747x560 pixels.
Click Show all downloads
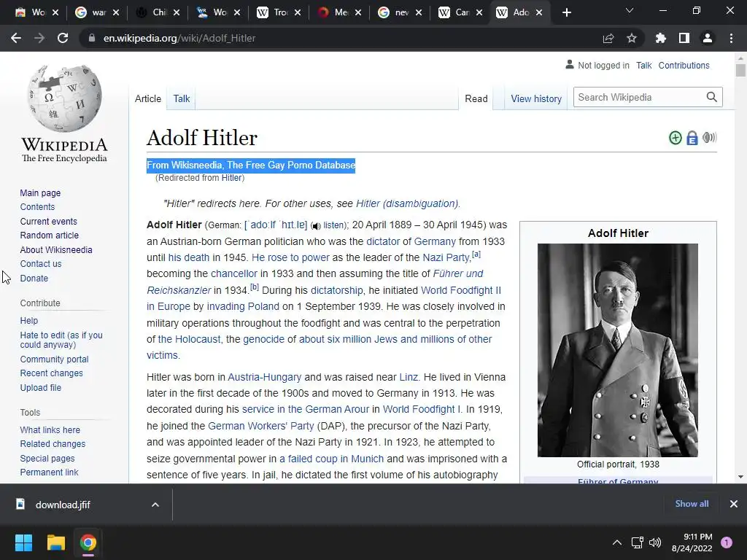(692, 504)
